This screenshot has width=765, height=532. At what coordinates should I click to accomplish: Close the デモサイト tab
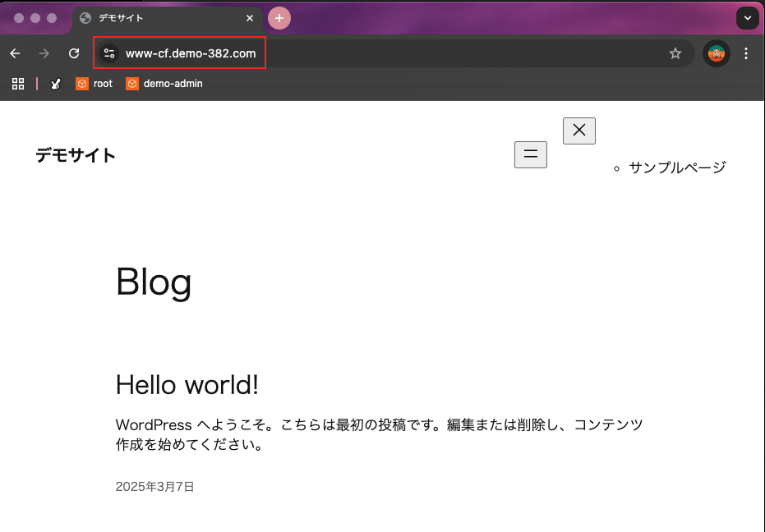250,18
